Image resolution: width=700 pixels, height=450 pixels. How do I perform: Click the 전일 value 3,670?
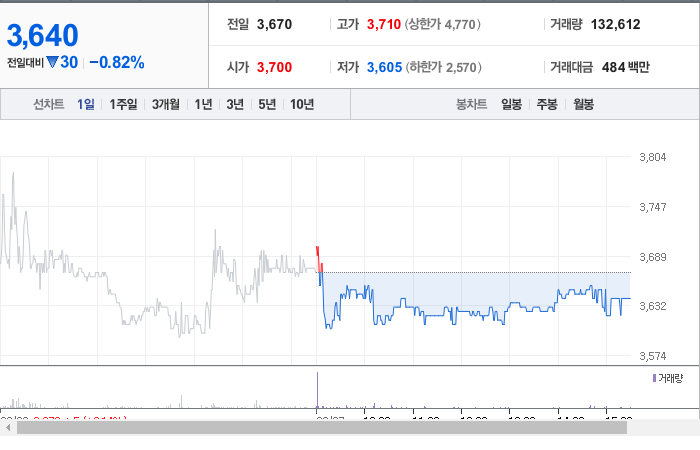click(x=274, y=24)
